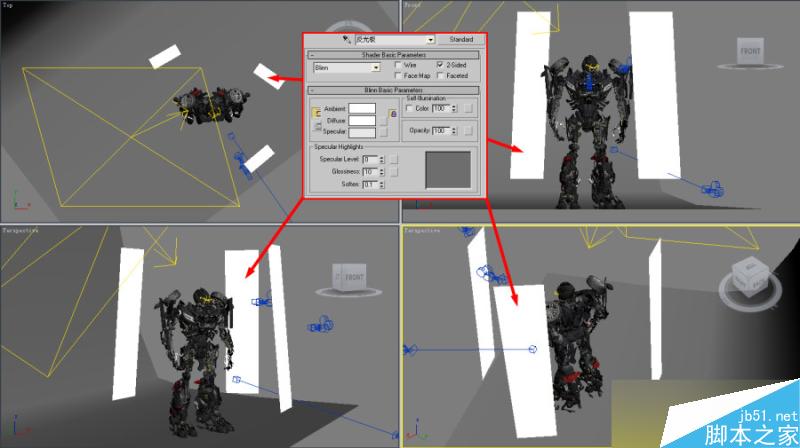Click the Self-Illumination spinner arrows
Viewport: 800px width, 448px height.
point(454,108)
